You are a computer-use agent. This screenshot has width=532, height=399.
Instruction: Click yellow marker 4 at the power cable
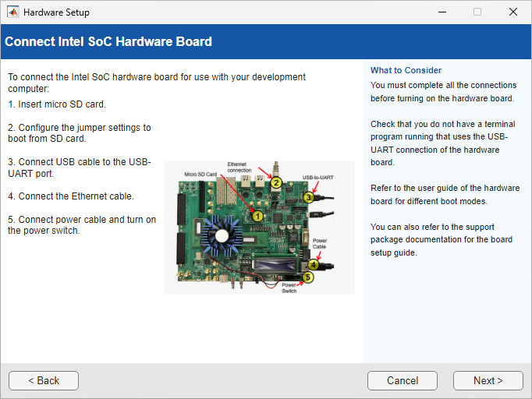click(313, 264)
